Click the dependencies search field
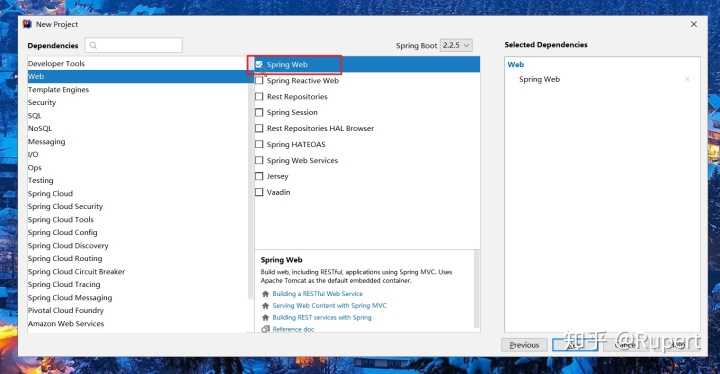 [x=134, y=45]
